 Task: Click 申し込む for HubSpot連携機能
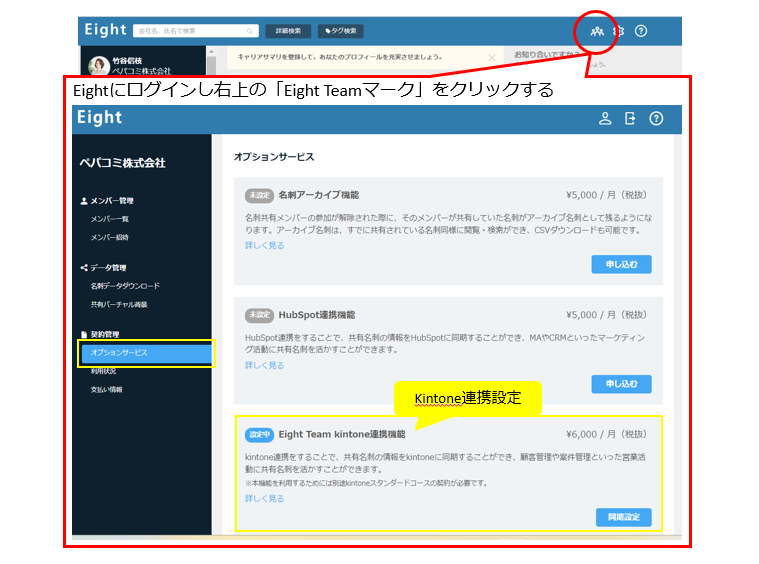tap(621, 384)
